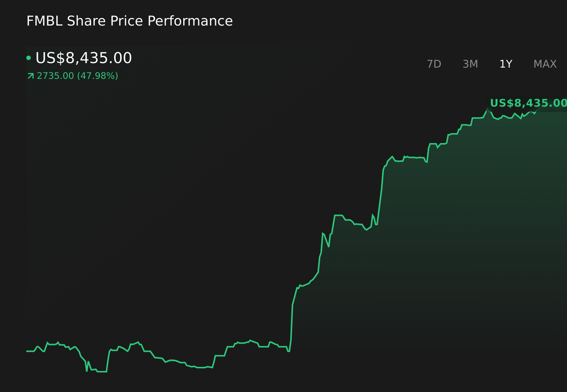Click the dip at the chart's lowest point

click(x=101, y=372)
